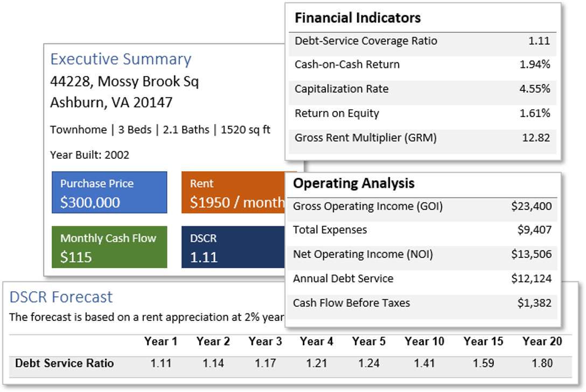586x392 pixels.
Task: Select the green Monthly Cash Flow tile
Action: [109, 247]
